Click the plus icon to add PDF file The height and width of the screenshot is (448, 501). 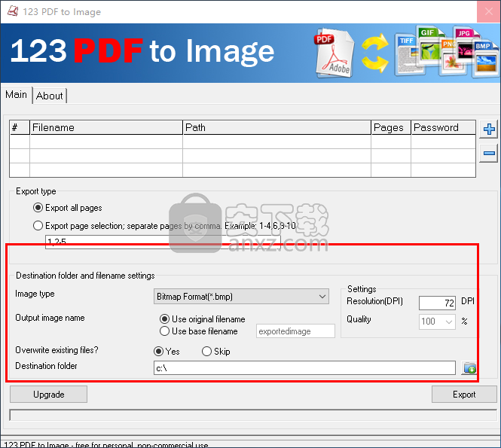pos(488,130)
